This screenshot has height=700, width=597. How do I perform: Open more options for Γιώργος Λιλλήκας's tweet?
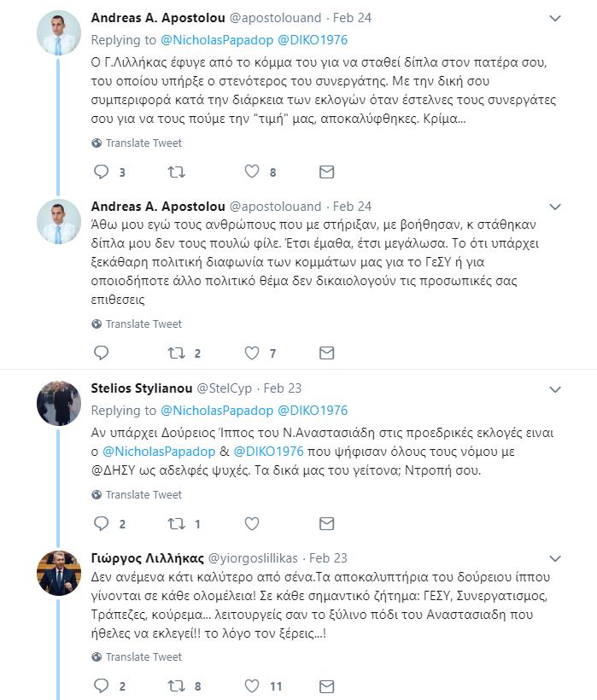pos(555,558)
